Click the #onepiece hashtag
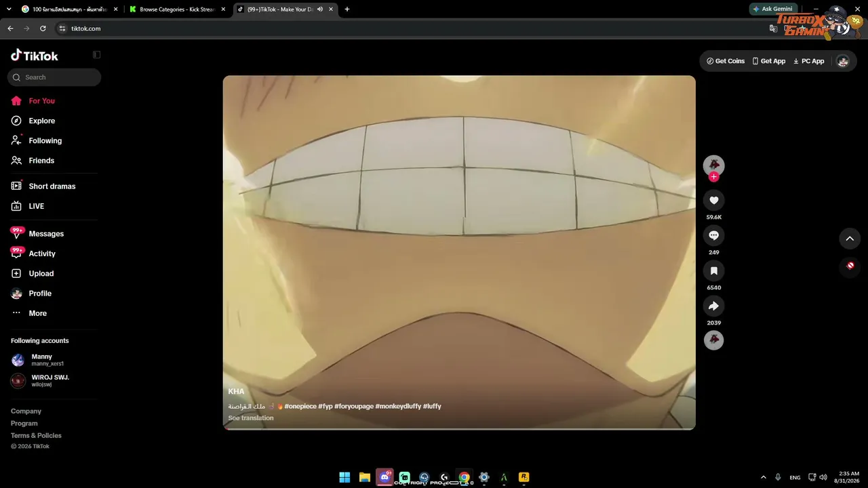The height and width of the screenshot is (488, 868). (x=300, y=406)
